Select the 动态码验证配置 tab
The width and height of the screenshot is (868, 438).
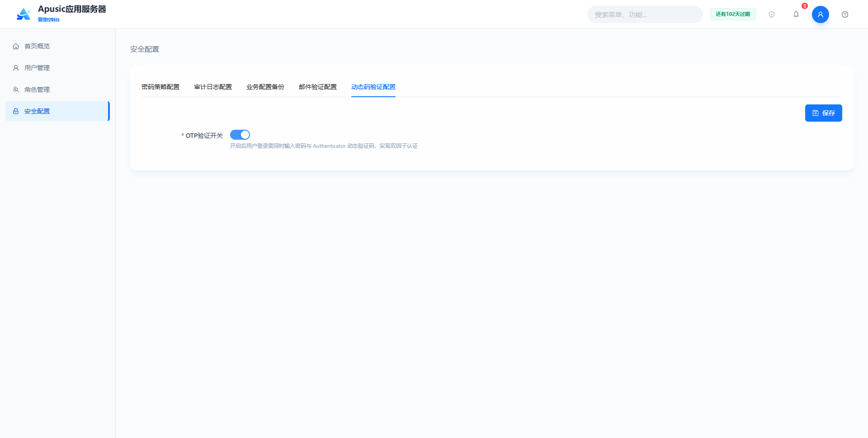click(373, 87)
